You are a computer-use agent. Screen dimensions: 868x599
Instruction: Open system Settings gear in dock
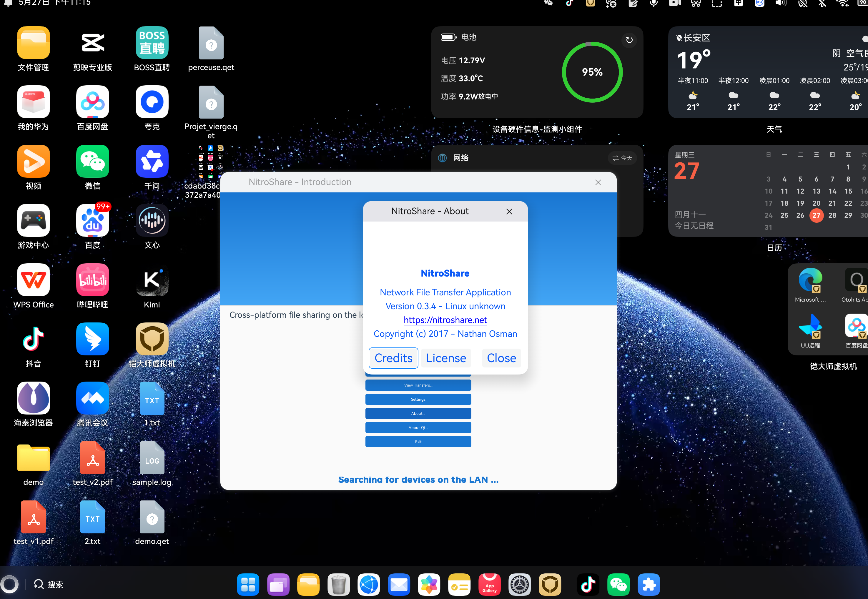(x=519, y=584)
